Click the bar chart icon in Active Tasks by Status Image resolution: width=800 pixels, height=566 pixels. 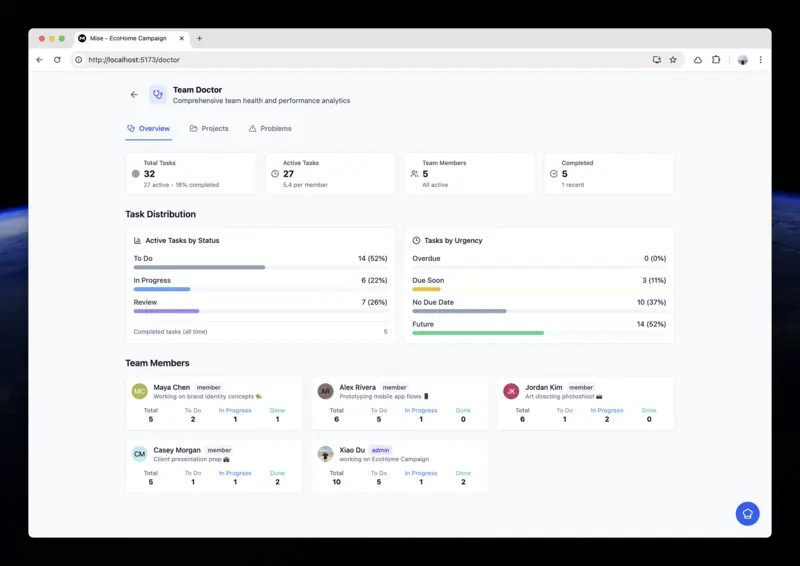click(138, 241)
